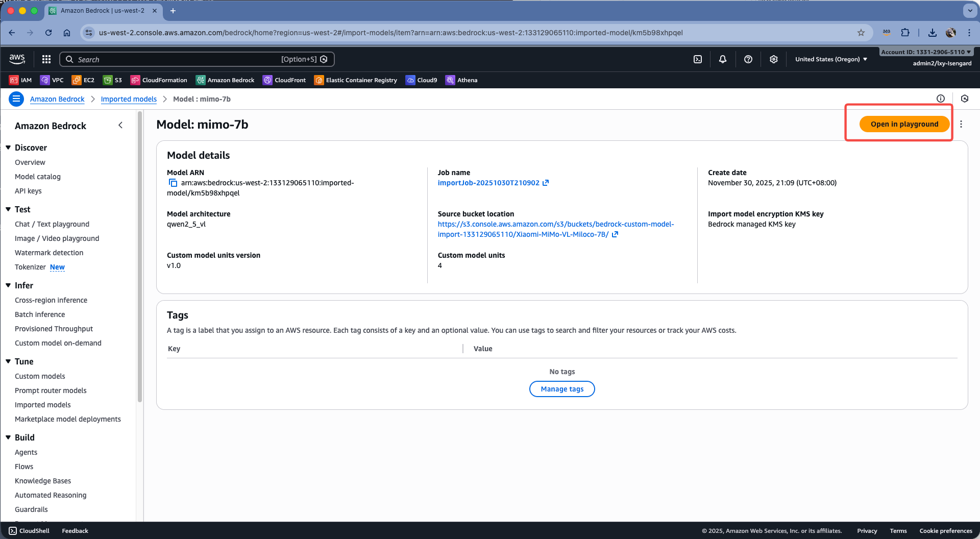Open the United States (Oregon) region dropdown
This screenshot has height=539, width=980.
pos(831,59)
